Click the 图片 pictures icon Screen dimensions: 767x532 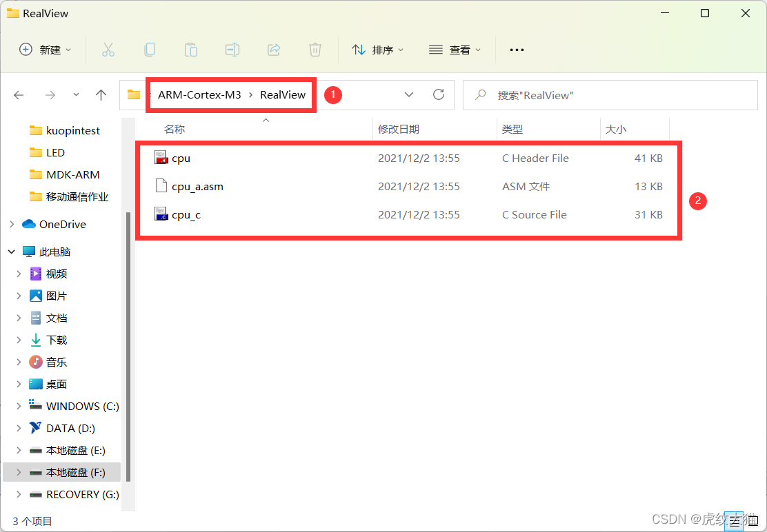[36, 296]
